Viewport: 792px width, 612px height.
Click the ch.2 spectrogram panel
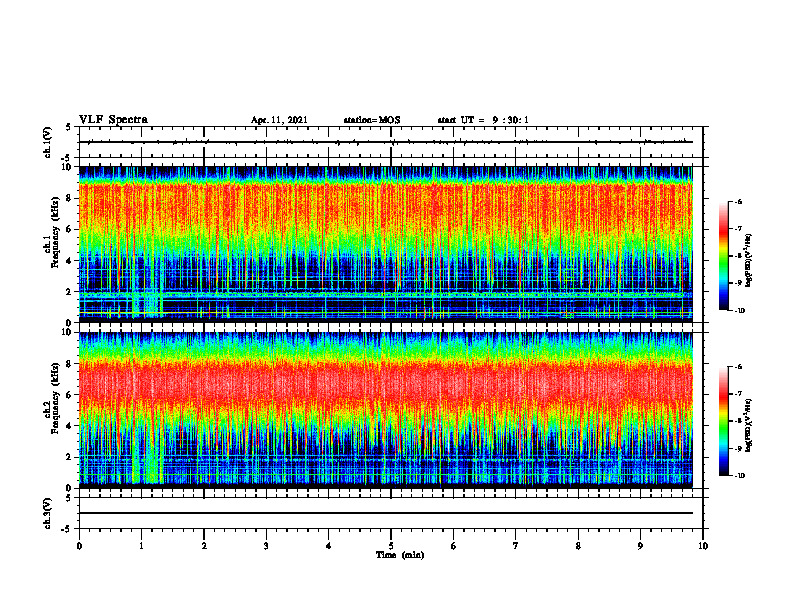(x=386, y=410)
